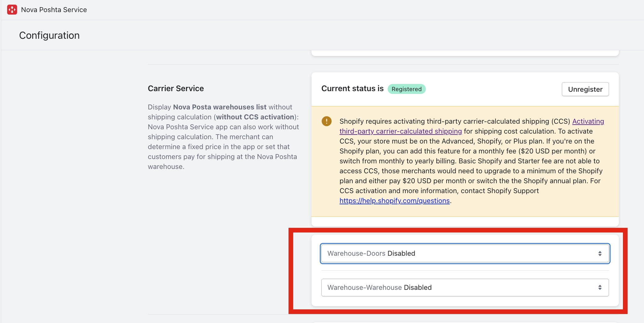Click the Carrier Service section heading

(176, 89)
